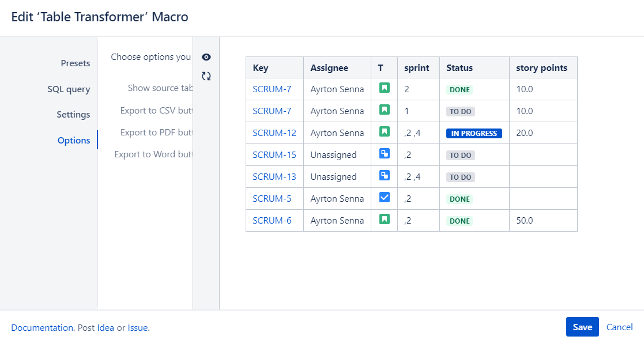Save the macro changes
This screenshot has width=644, height=340.
coord(582,327)
